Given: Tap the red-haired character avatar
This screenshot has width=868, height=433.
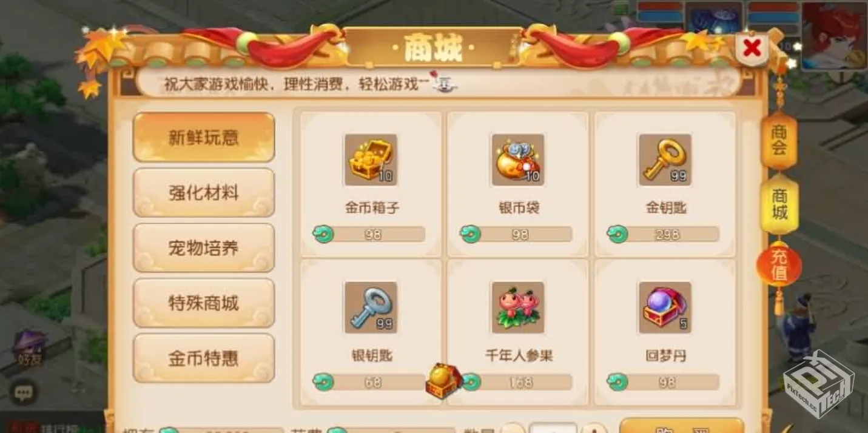Looking at the screenshot, I should pos(834,36).
